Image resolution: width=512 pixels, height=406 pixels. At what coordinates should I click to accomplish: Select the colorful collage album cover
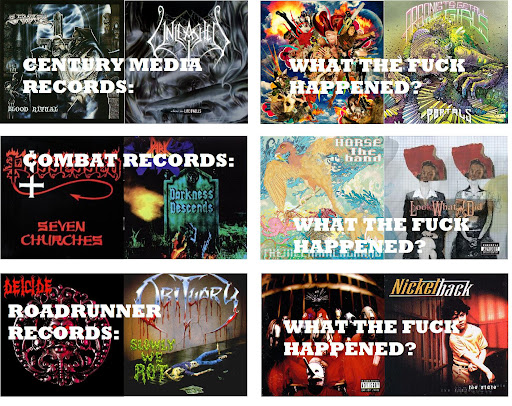pyautogui.click(x=322, y=62)
